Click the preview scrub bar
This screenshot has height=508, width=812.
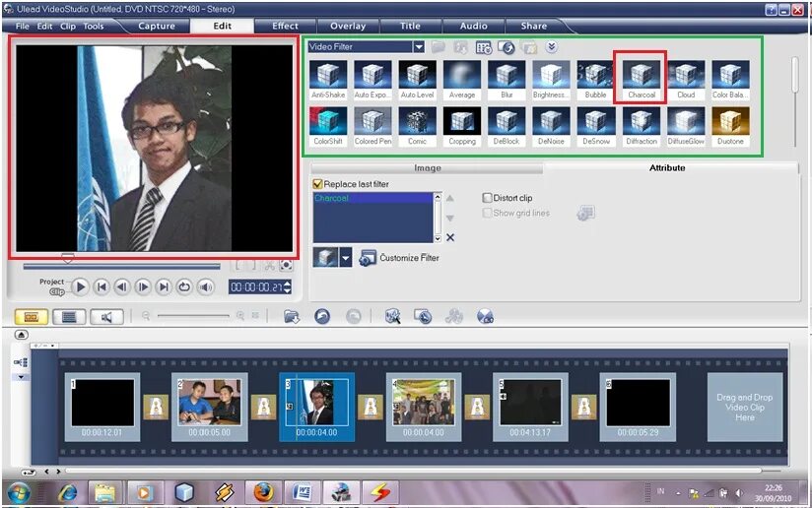121,267
